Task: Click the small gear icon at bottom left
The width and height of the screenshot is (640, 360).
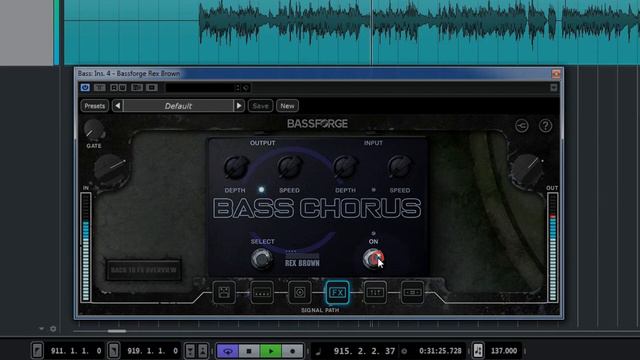Action: 53,329
